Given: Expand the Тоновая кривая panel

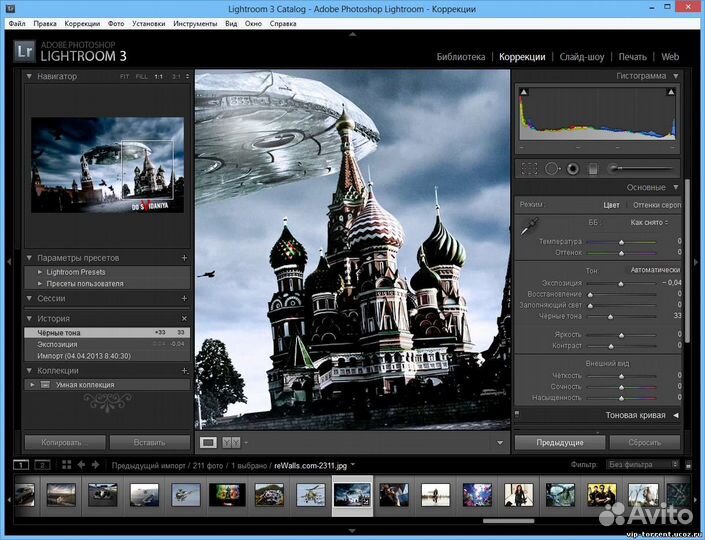Looking at the screenshot, I should coord(676,415).
